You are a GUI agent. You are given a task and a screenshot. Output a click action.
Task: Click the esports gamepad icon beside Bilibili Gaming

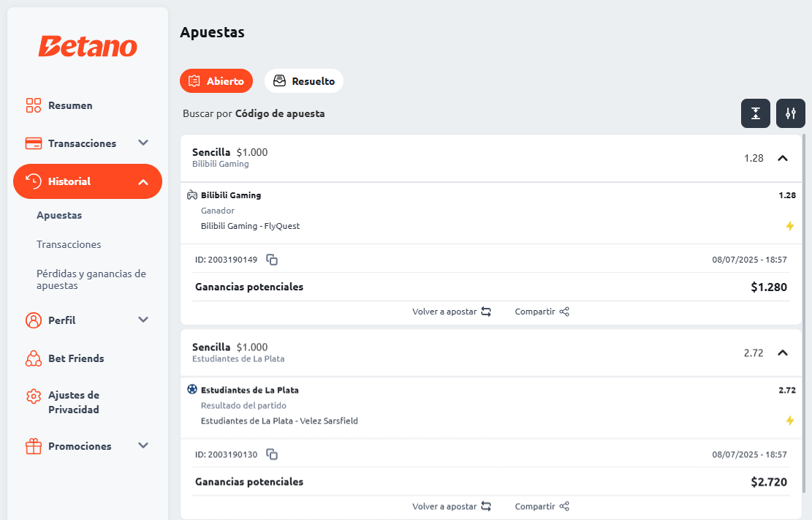[192, 195]
